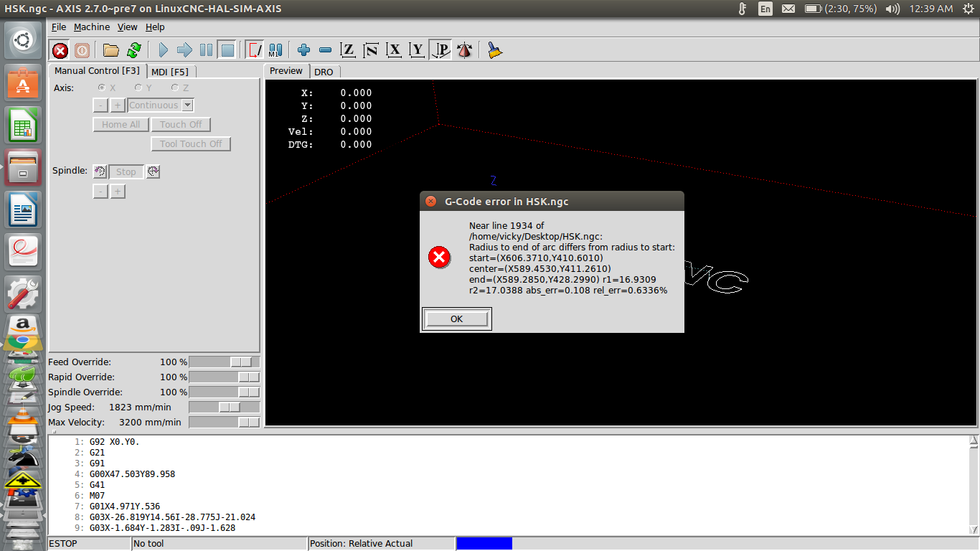Image resolution: width=980 pixels, height=551 pixels.
Task: Stop program execution with the square icon
Action: click(227, 50)
